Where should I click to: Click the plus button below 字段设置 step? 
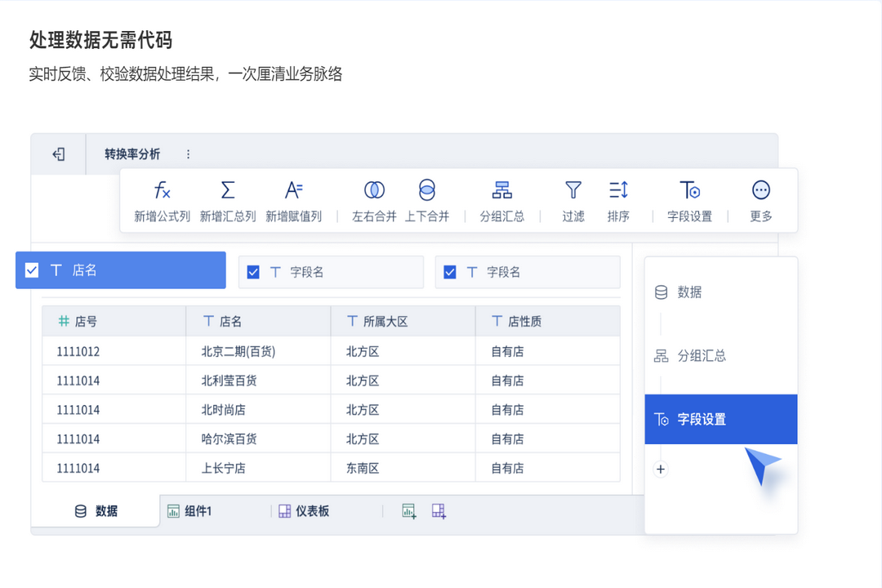point(660,469)
